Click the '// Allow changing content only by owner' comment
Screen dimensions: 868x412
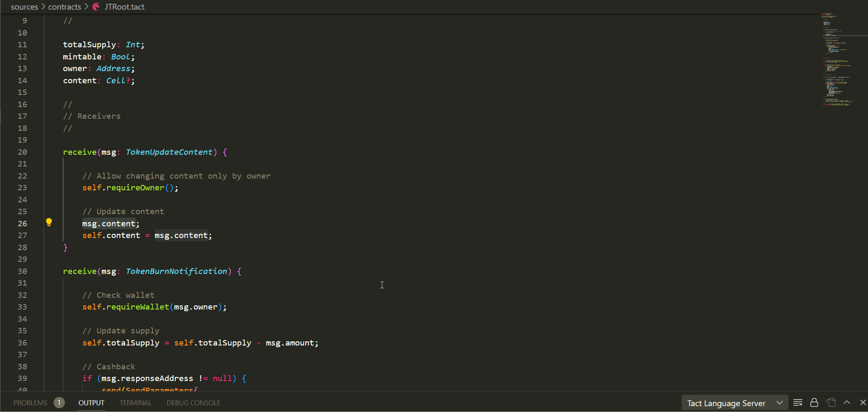pos(176,176)
